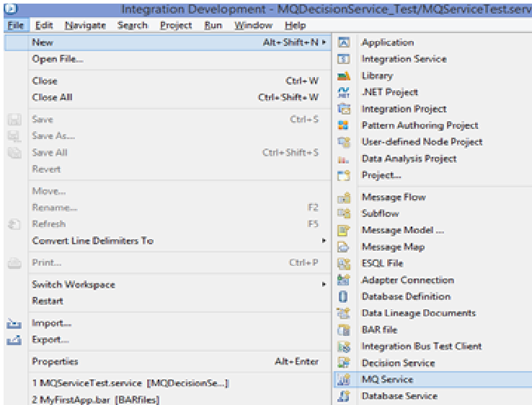This screenshot has height=405, width=532.
Task: Click the Import icon in File menu
Action: click(x=14, y=324)
